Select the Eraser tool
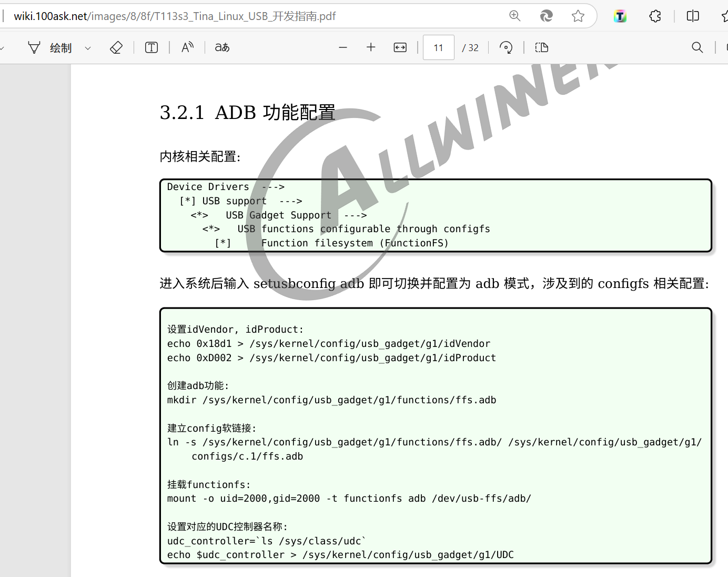The width and height of the screenshot is (728, 577). click(116, 48)
